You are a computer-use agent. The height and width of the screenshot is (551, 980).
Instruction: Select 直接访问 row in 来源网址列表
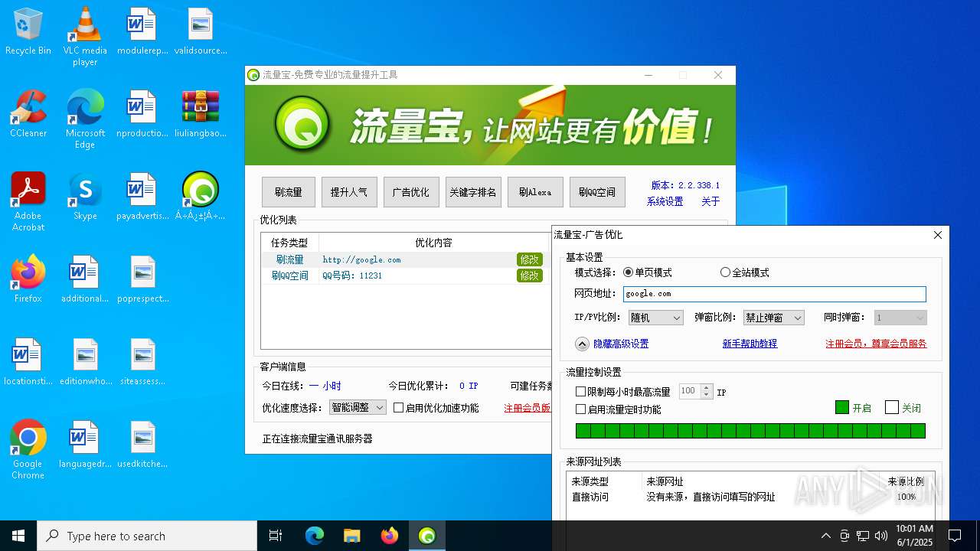click(x=750, y=497)
